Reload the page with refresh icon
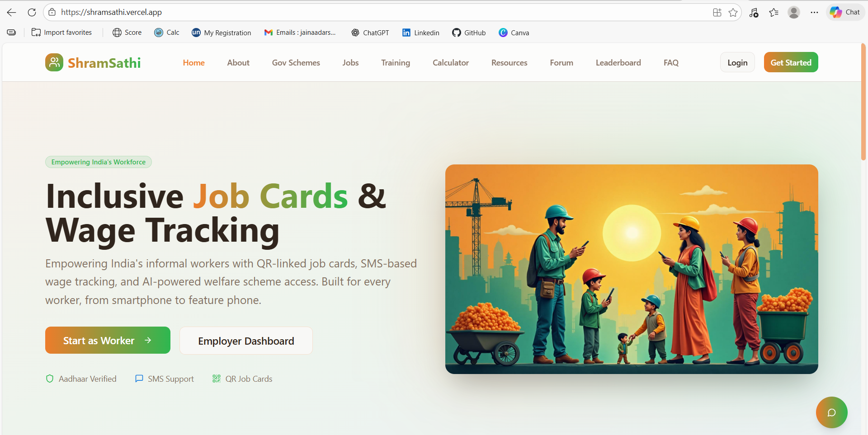The width and height of the screenshot is (868, 435). (32, 12)
